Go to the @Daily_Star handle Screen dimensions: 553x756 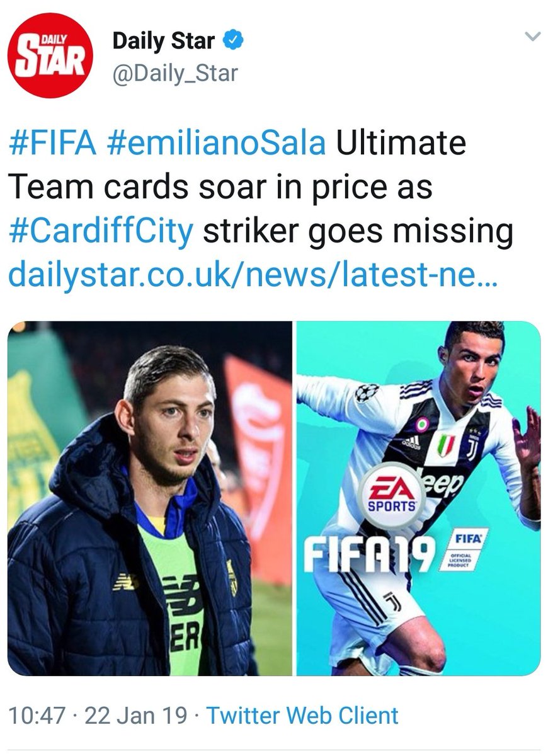click(175, 73)
